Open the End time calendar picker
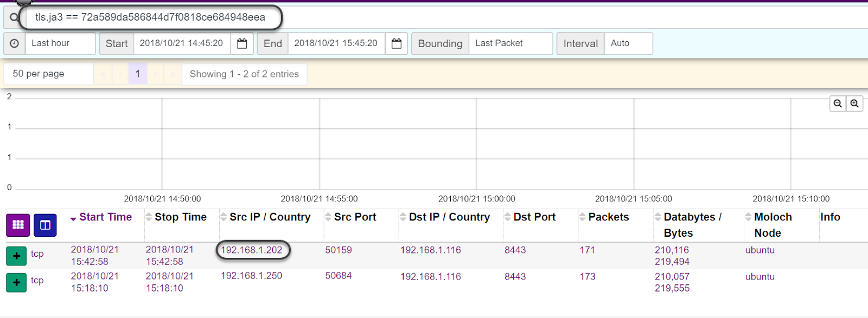The width and height of the screenshot is (868, 318). [x=397, y=43]
